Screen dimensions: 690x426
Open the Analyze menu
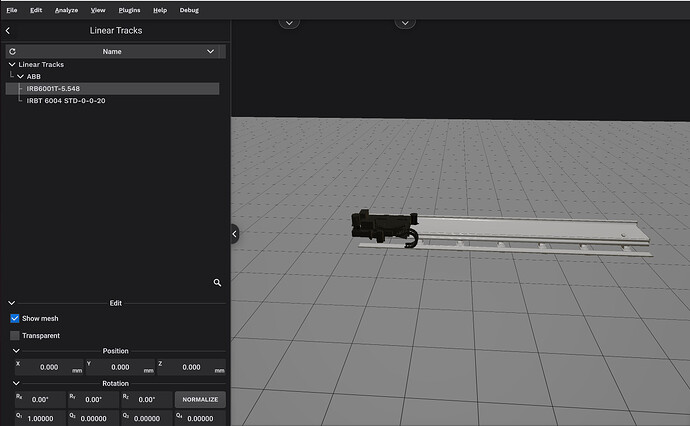[67, 9]
